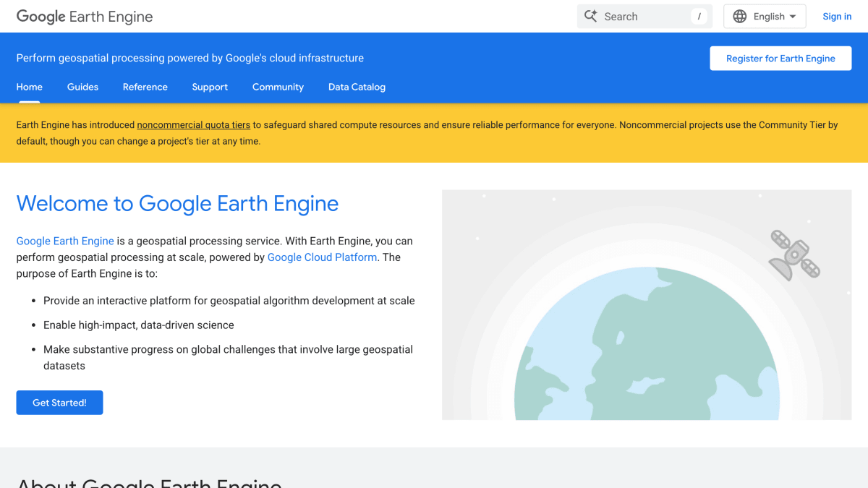868x488 pixels.
Task: Open the Data Catalog tab
Action: coord(357,87)
